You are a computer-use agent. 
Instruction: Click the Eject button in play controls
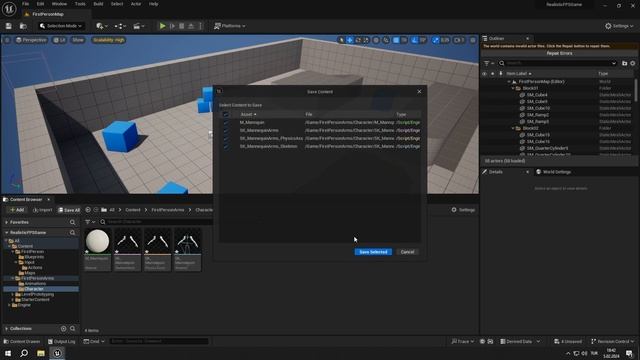[191, 26]
